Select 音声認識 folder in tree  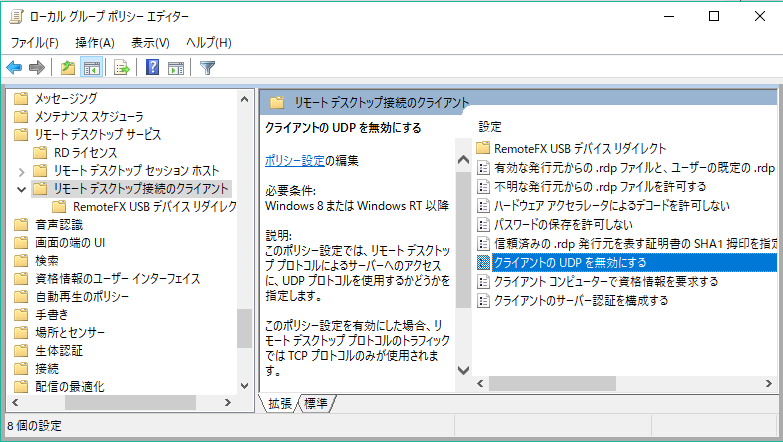coord(59,225)
